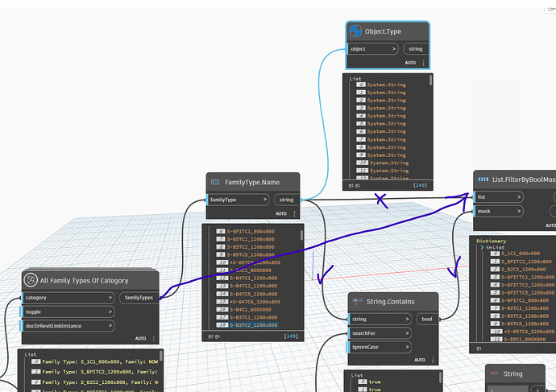Click the Object.Type node icon
The image size is (556, 392).
click(356, 32)
